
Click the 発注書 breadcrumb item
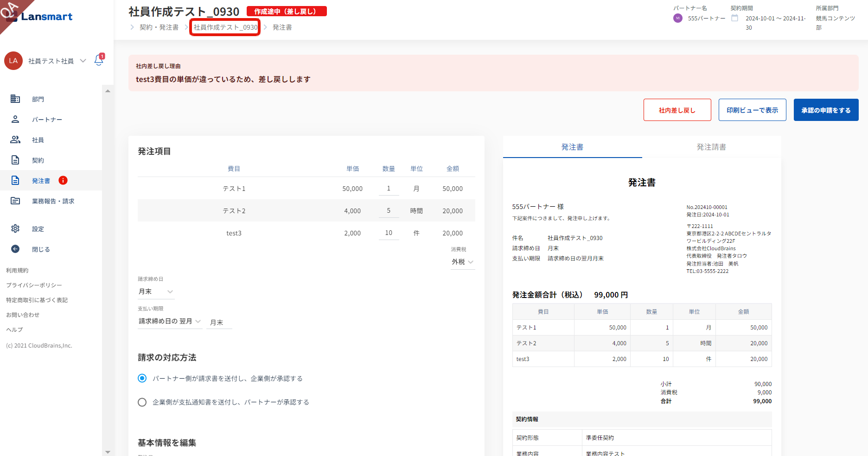coord(282,27)
